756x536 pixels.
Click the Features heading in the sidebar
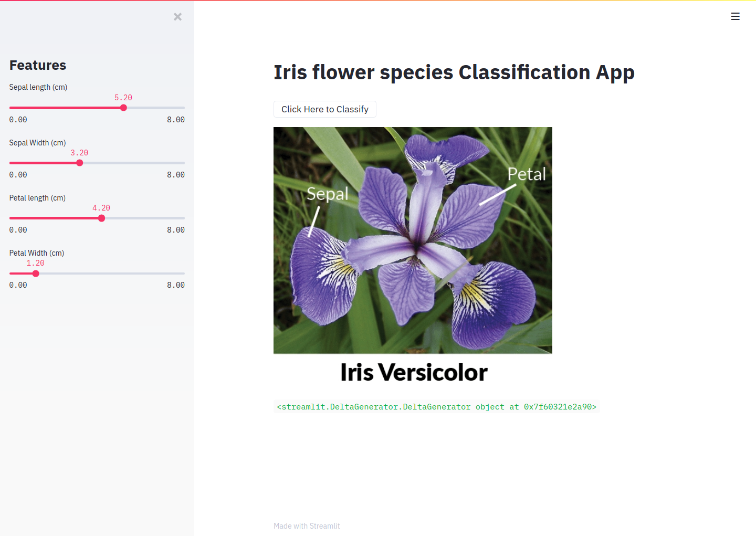[x=37, y=65]
